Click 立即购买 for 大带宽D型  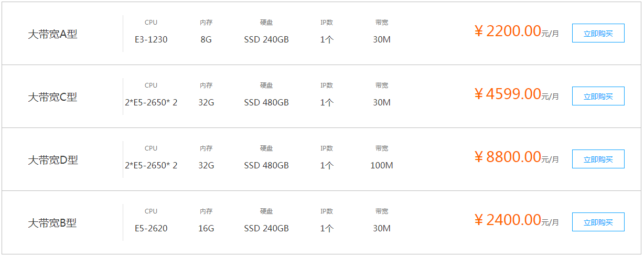coord(598,159)
